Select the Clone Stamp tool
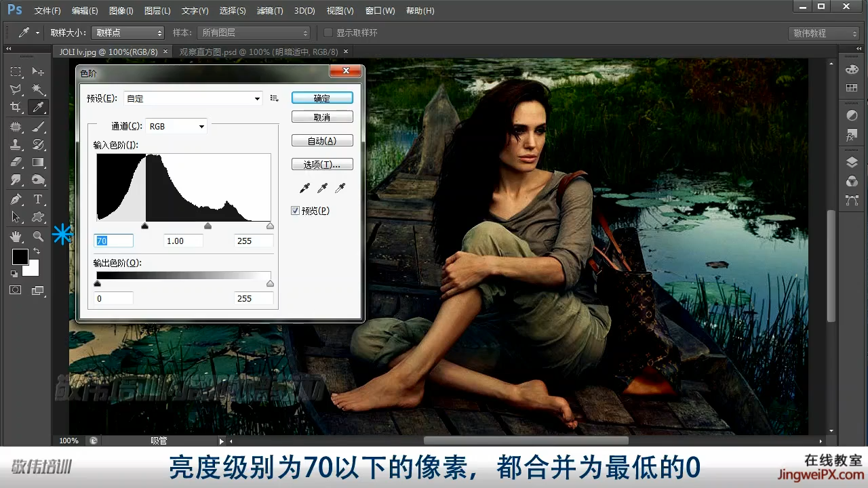Screen dimensions: 868x488 pos(16,144)
